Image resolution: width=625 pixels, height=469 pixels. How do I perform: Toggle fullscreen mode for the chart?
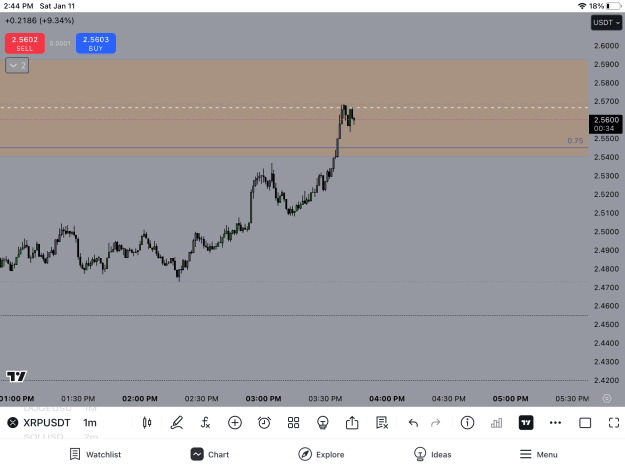coord(614,422)
